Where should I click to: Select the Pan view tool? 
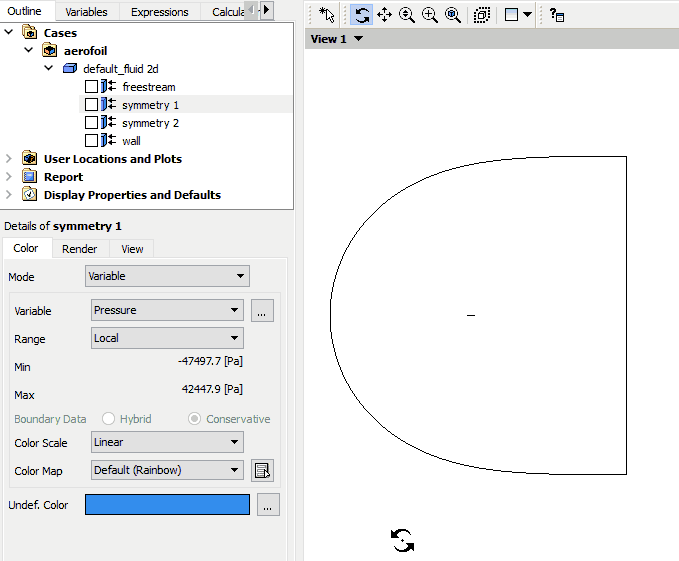point(385,15)
